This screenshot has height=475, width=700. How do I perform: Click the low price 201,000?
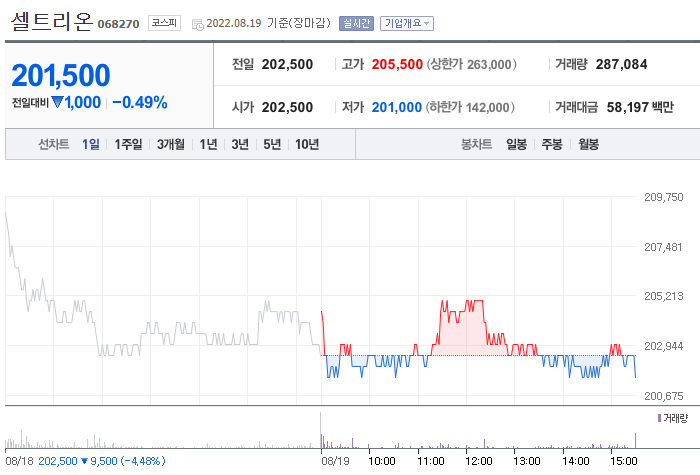point(396,107)
